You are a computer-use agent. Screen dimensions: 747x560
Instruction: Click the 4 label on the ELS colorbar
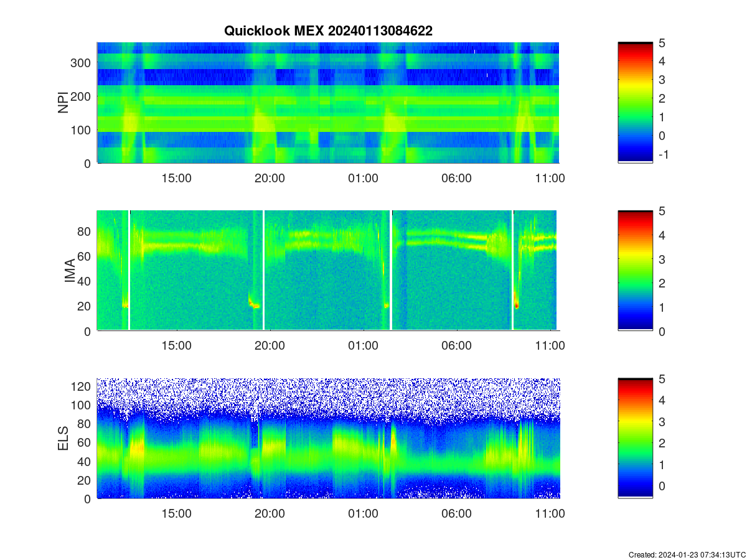click(662, 400)
